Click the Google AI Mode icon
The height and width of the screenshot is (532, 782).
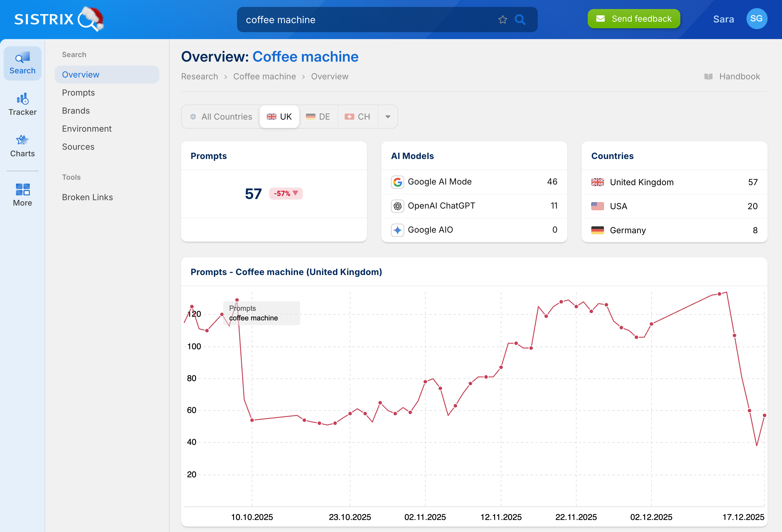397,182
